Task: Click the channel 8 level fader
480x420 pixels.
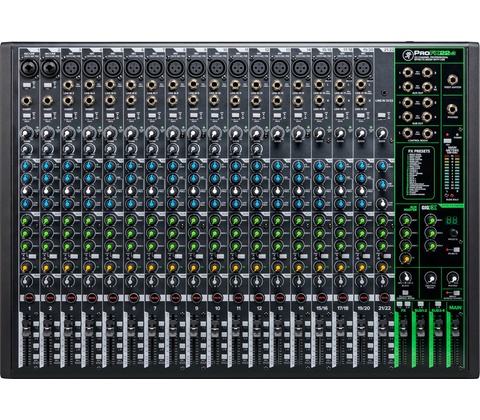Action: tap(172, 329)
